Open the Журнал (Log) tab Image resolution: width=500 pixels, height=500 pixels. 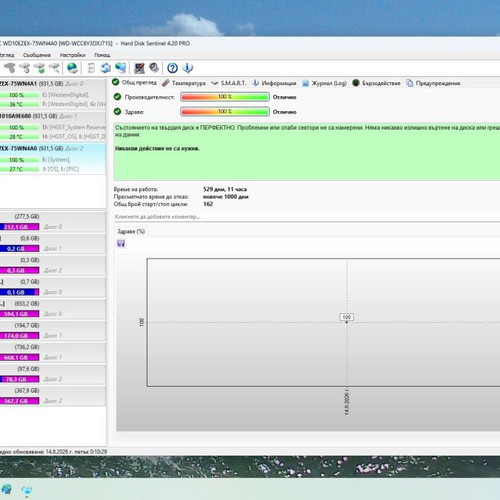[x=324, y=83]
